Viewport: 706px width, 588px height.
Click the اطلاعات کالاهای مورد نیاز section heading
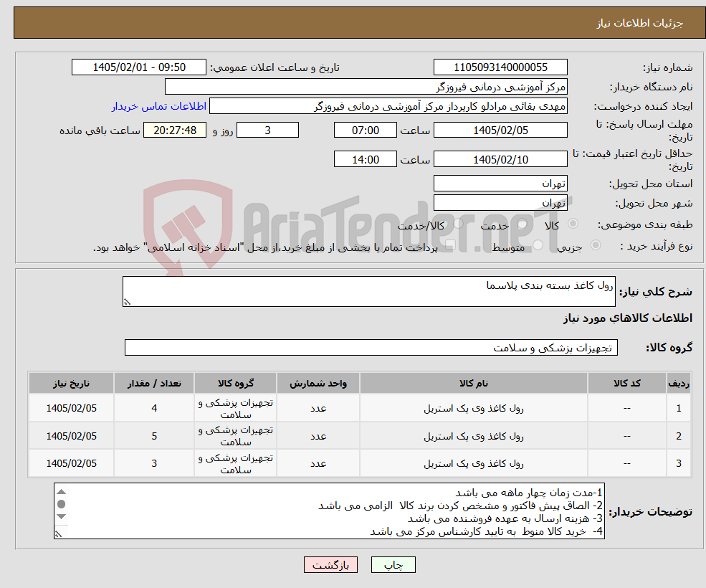(627, 318)
